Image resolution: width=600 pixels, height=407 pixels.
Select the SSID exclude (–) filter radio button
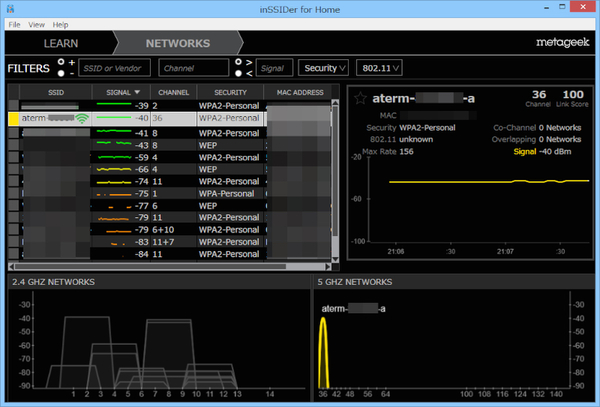(61, 73)
